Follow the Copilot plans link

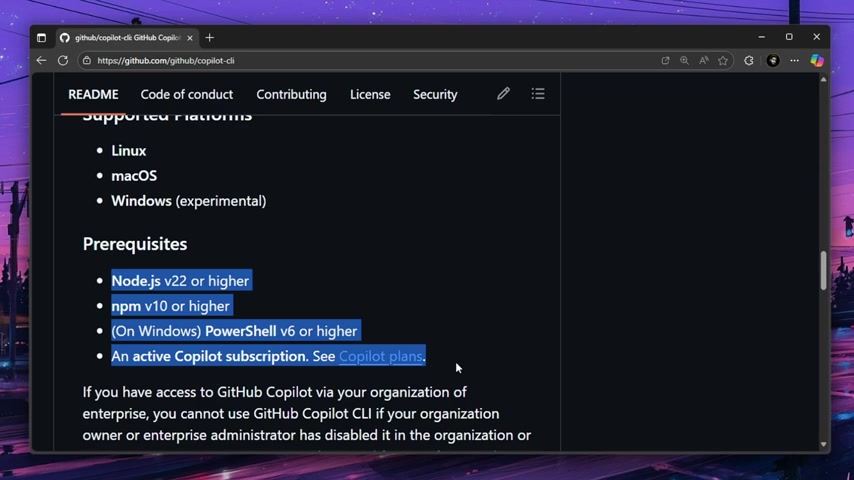(x=381, y=356)
